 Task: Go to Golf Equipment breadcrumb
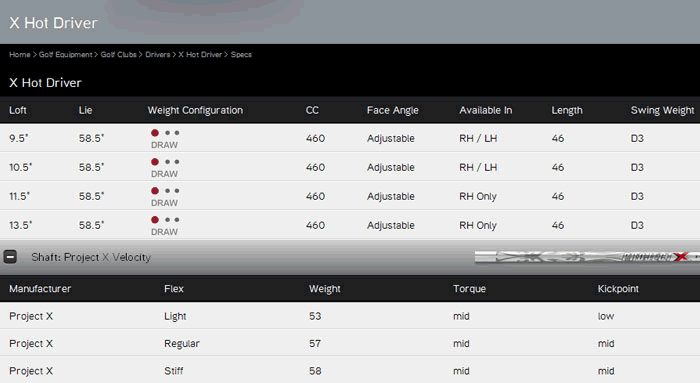point(65,54)
